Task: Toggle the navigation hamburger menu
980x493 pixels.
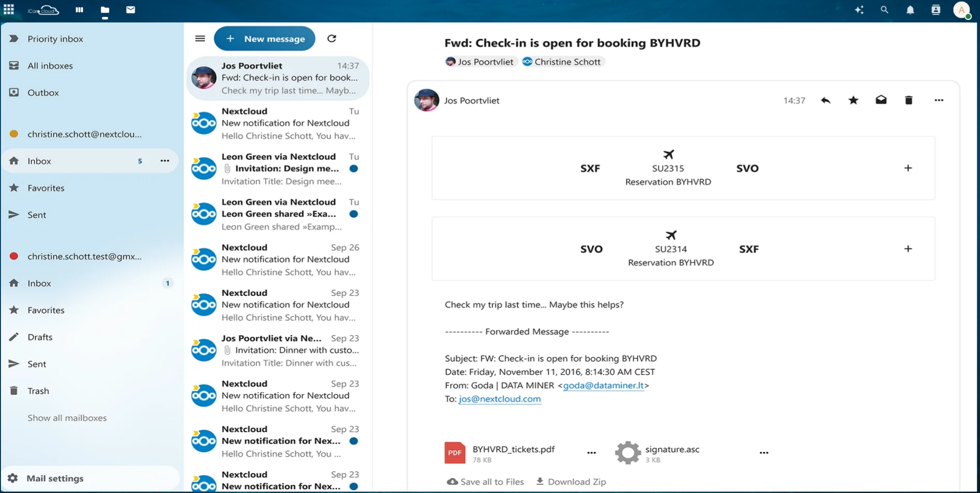Action: click(x=200, y=39)
